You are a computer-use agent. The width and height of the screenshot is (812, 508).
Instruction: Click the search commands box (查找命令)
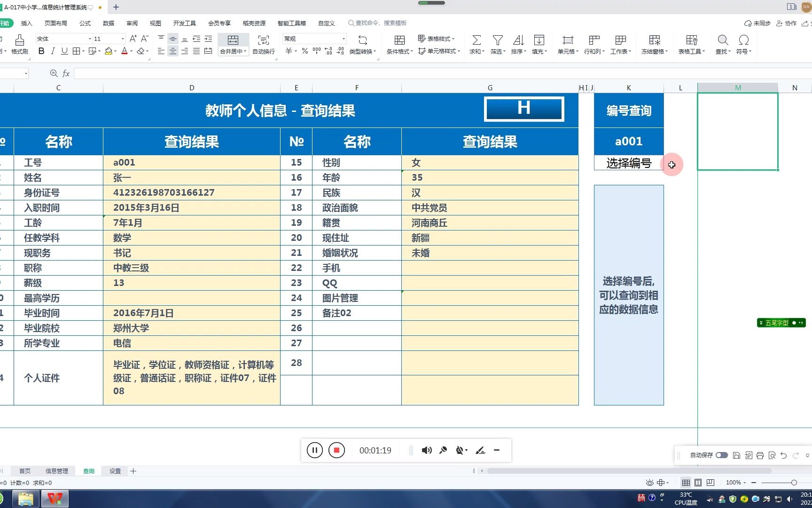point(378,23)
